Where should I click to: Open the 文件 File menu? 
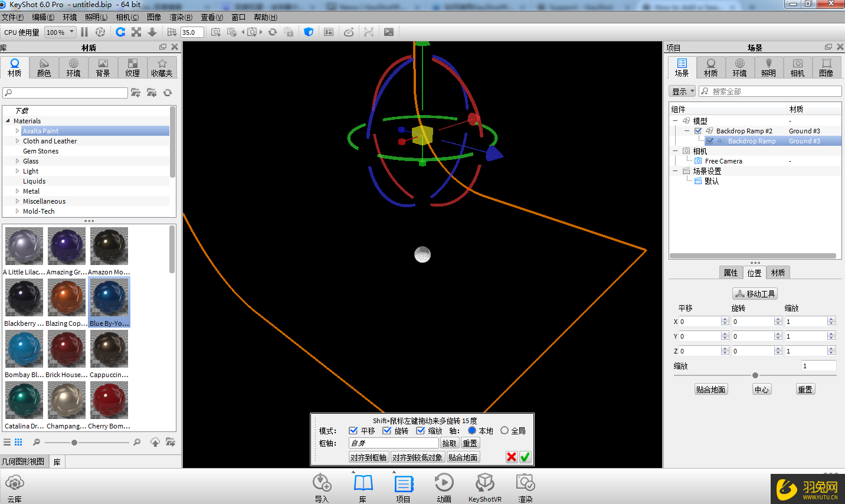tap(12, 17)
